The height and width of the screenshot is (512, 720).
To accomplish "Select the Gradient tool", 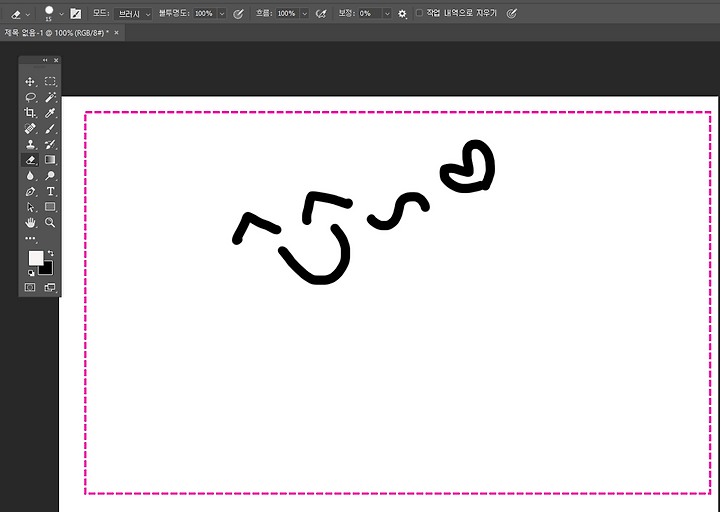I will point(50,160).
